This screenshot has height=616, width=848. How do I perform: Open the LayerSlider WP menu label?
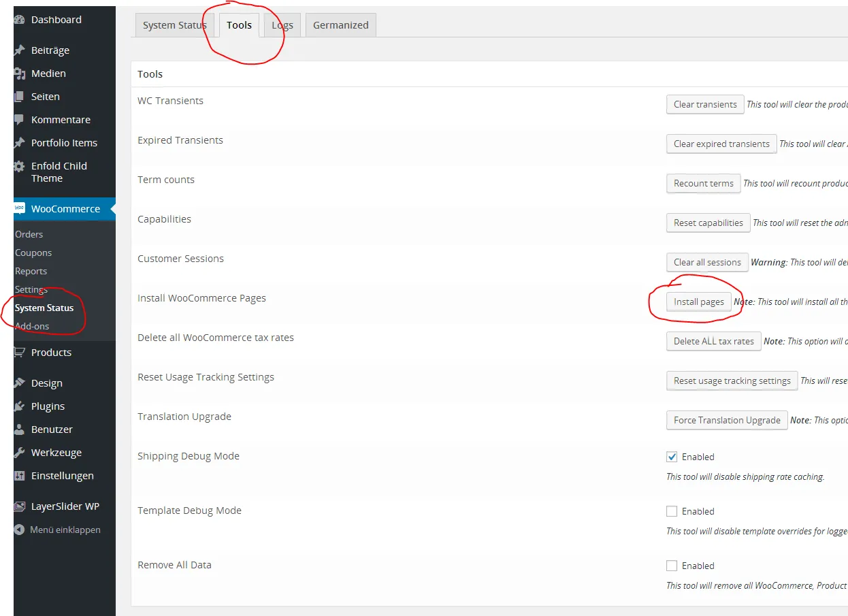click(65, 506)
